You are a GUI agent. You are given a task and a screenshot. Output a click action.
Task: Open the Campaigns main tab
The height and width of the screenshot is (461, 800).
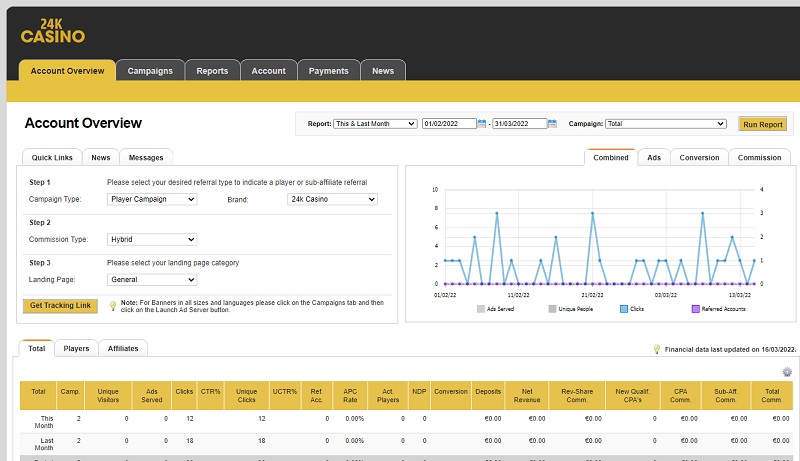[x=150, y=71]
